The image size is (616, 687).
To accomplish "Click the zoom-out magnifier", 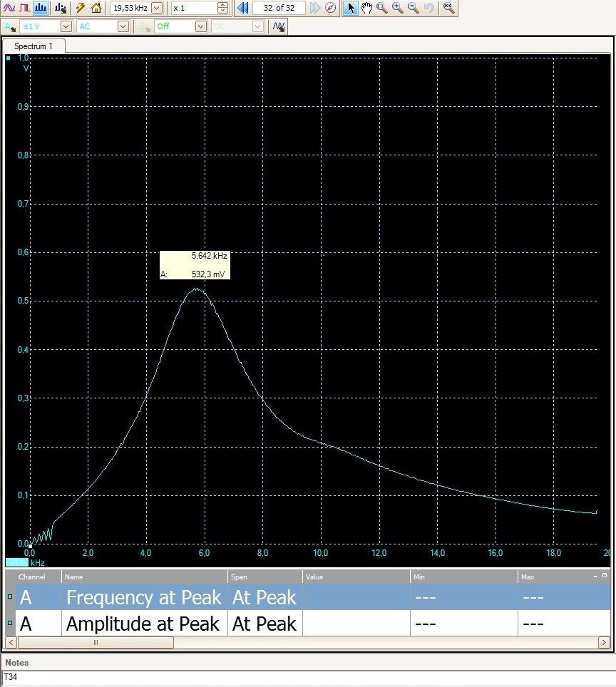I will tap(414, 8).
